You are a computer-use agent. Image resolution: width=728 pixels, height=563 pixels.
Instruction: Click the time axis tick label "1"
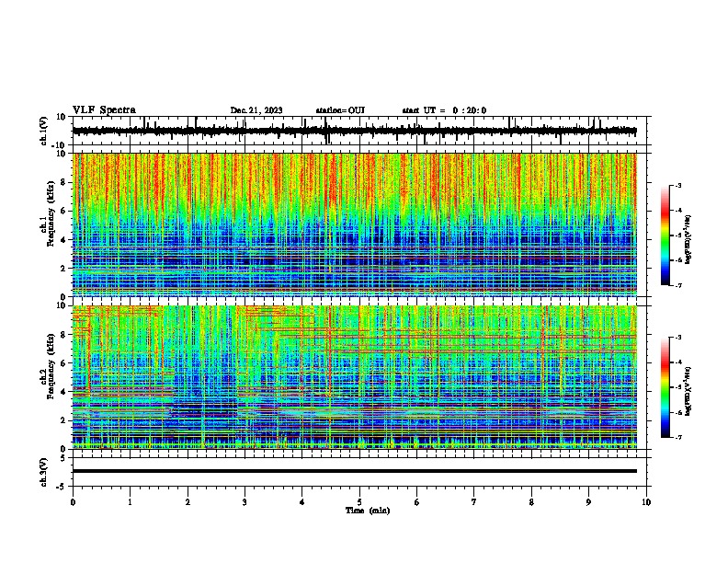coord(130,502)
